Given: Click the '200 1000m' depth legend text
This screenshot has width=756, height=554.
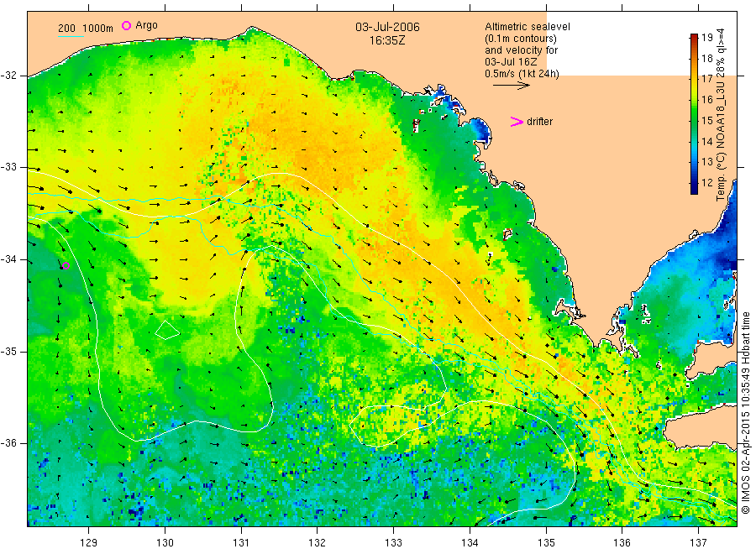Looking at the screenshot, I should pyautogui.click(x=86, y=29).
